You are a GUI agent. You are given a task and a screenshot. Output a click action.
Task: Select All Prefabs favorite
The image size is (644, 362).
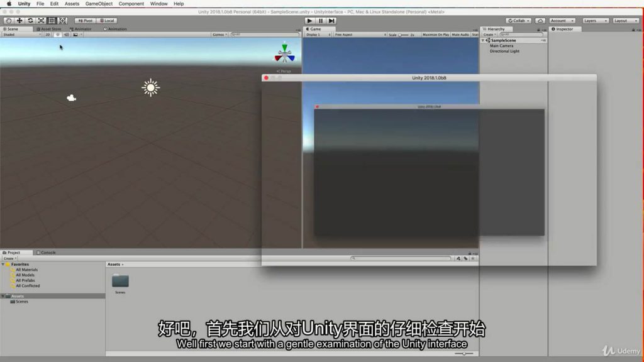point(25,280)
